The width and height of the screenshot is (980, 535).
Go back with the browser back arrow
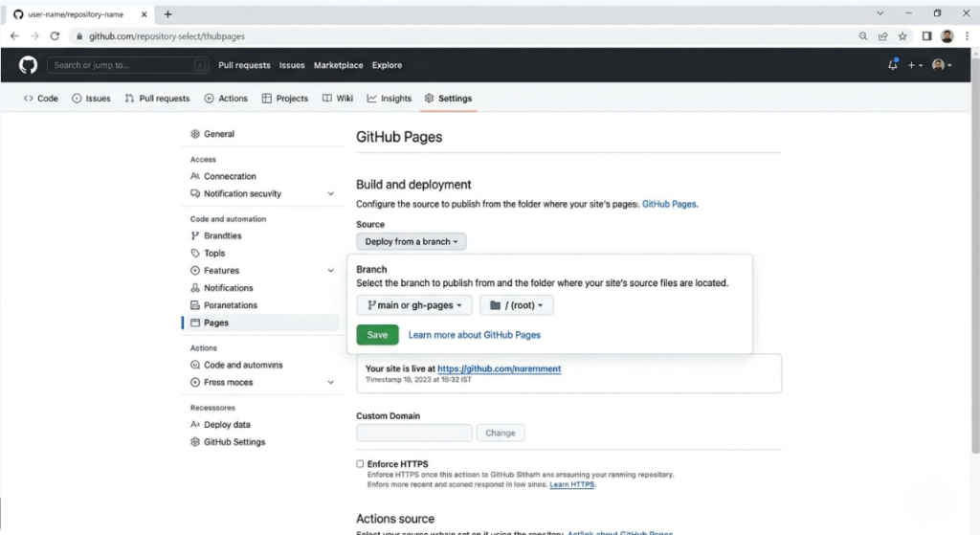click(x=14, y=36)
